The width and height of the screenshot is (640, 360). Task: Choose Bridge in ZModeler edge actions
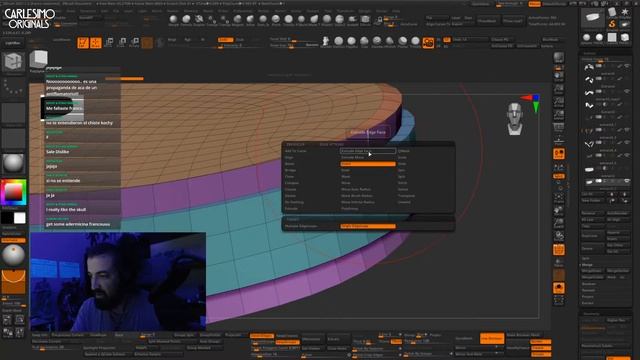290,170
